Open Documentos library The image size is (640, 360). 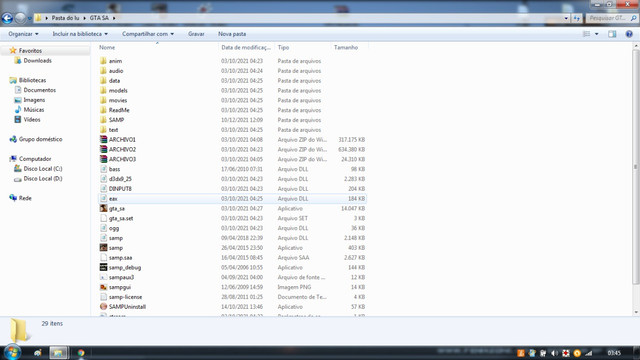39,90
